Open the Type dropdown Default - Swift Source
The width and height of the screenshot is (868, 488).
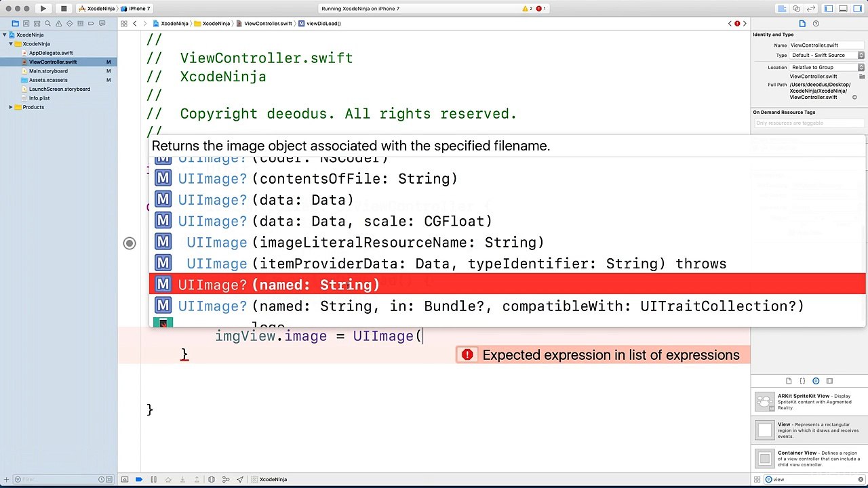[x=827, y=55]
